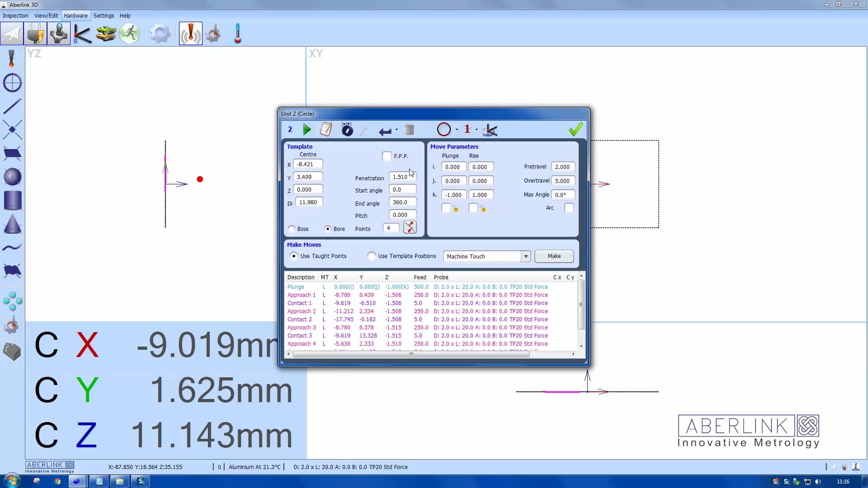
Task: Select the Bore radio button
Action: [328, 229]
